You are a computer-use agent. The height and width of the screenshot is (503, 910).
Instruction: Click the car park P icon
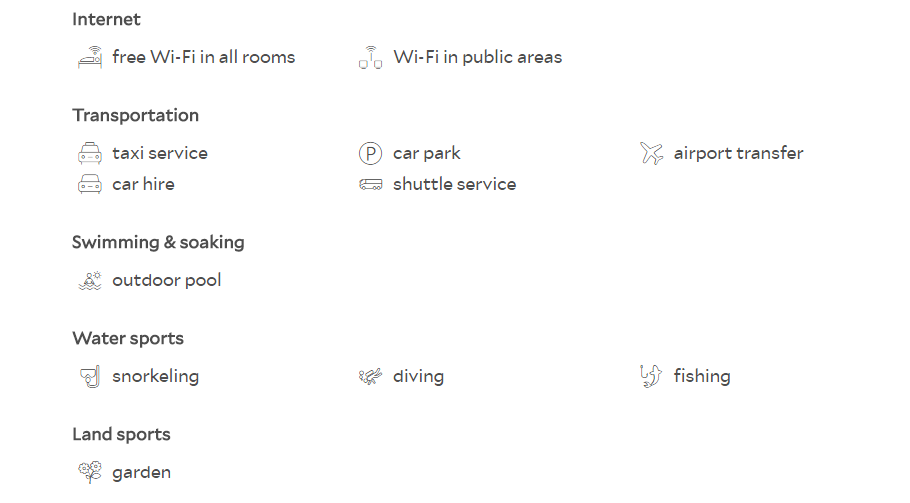(370, 153)
